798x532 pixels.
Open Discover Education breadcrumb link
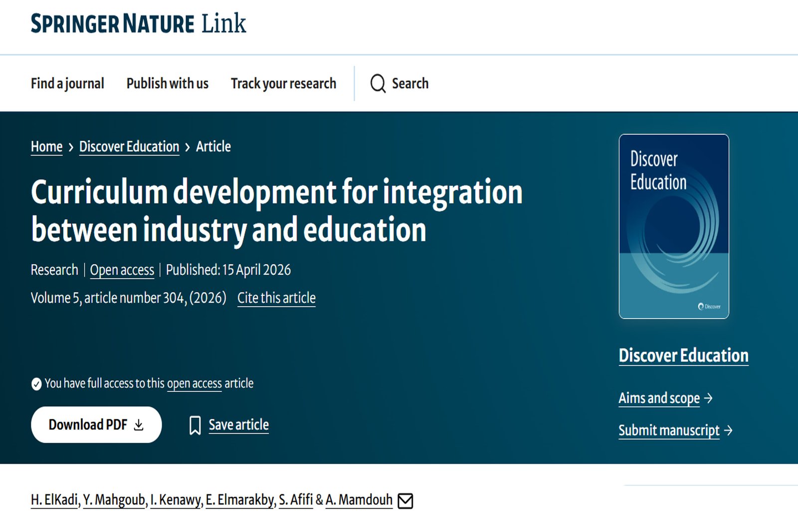[129, 147]
